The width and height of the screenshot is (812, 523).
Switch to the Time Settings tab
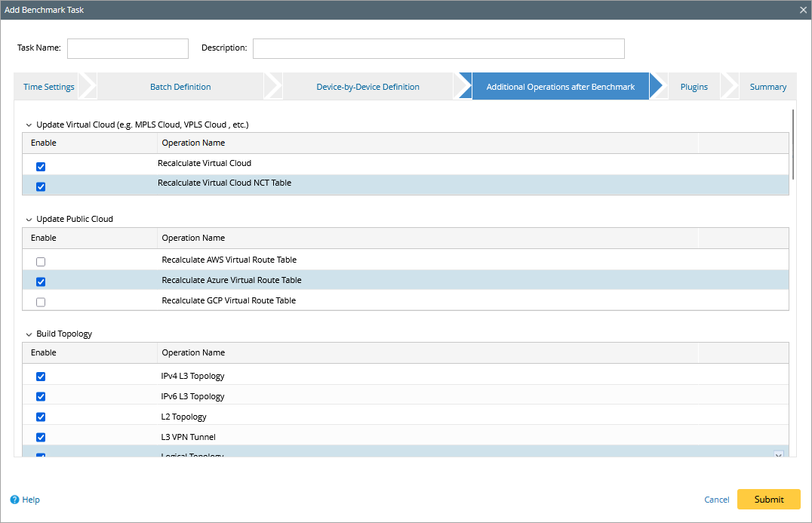click(49, 87)
